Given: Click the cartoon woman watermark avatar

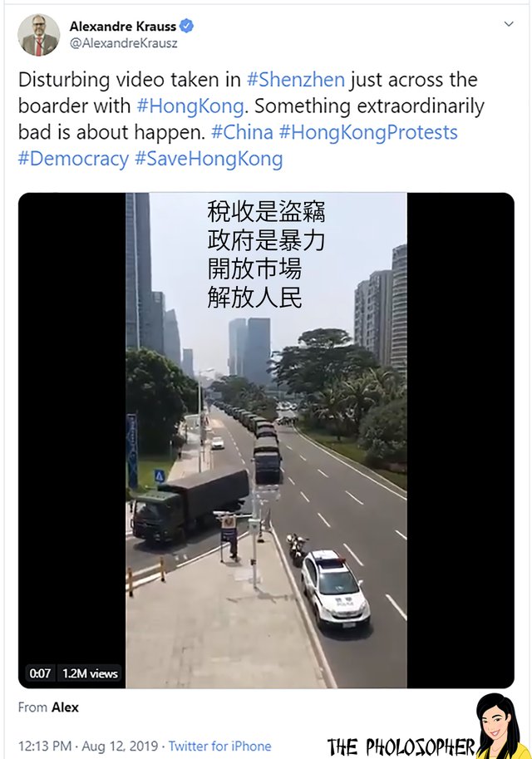Looking at the screenshot, I should point(500,726).
